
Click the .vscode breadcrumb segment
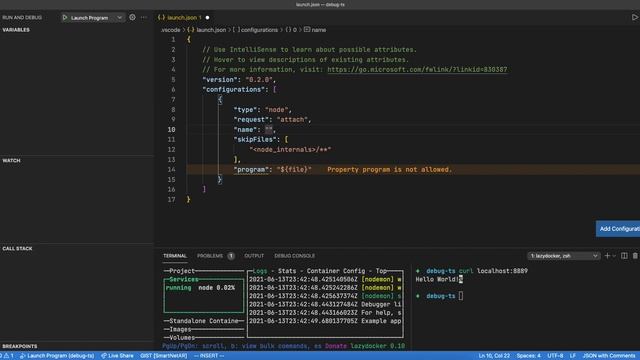click(170, 30)
